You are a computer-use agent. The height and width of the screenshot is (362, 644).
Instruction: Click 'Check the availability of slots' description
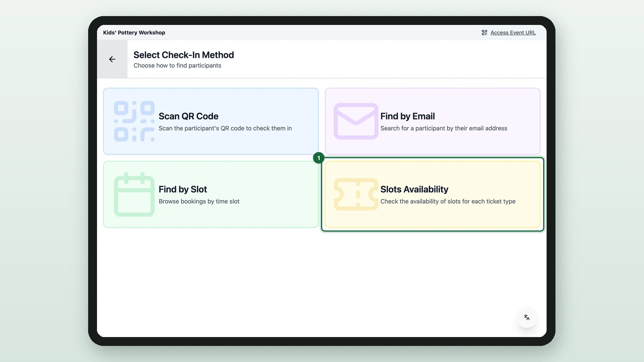point(448,202)
